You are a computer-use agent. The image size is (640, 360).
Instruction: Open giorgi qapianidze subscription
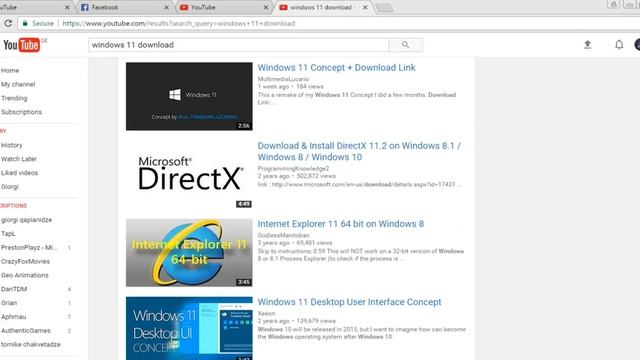pyautogui.click(x=27, y=220)
